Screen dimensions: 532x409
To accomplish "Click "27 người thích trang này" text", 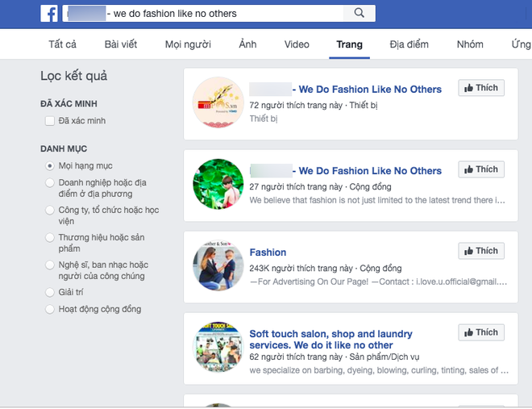I will coord(296,186).
